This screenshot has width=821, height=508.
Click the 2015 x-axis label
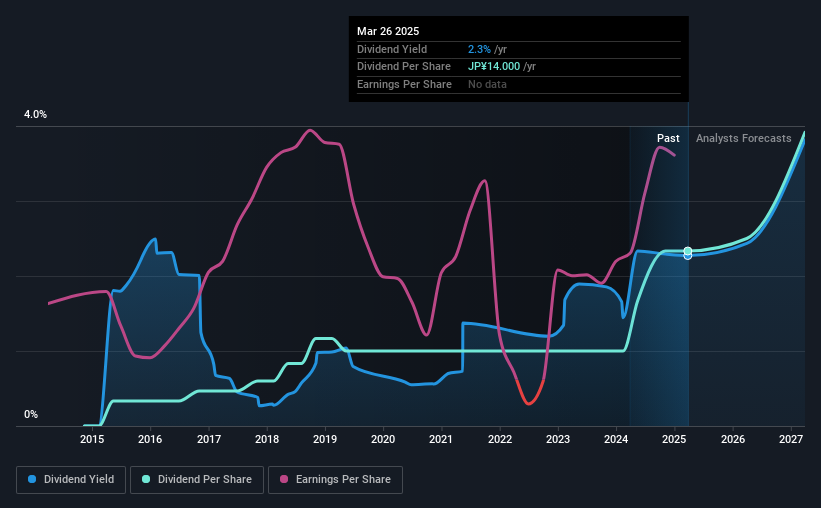click(x=92, y=439)
